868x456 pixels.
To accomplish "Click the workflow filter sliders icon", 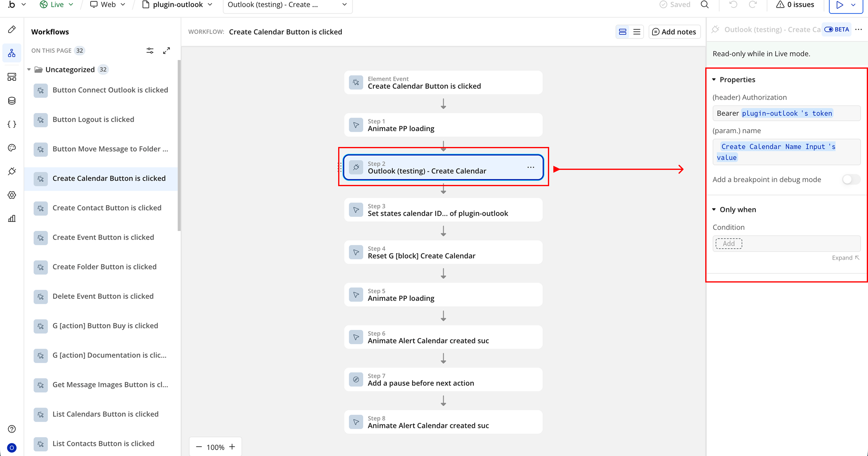I will 150,51.
